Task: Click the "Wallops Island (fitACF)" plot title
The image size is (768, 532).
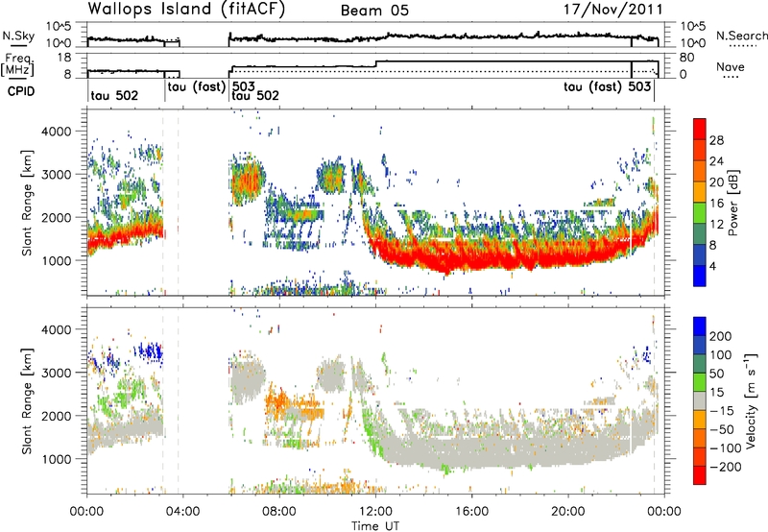Action: point(186,9)
